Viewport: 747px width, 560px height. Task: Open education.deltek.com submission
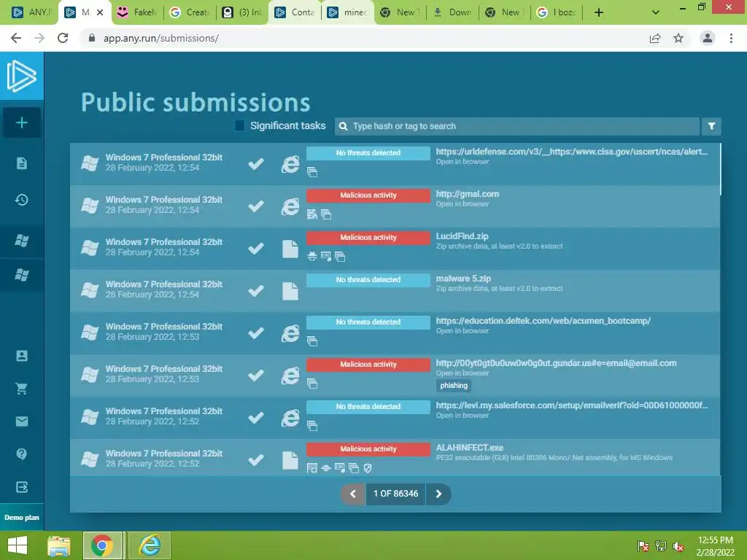(543, 321)
